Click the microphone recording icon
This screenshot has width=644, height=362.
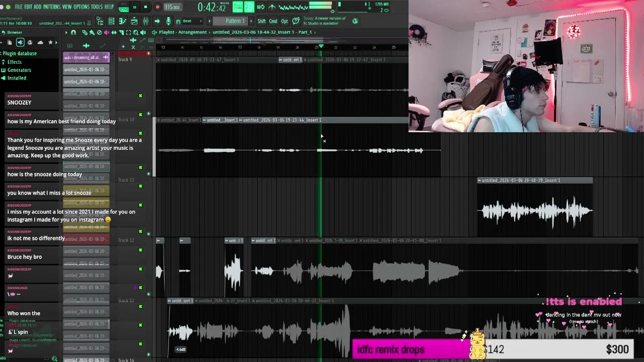point(169,21)
